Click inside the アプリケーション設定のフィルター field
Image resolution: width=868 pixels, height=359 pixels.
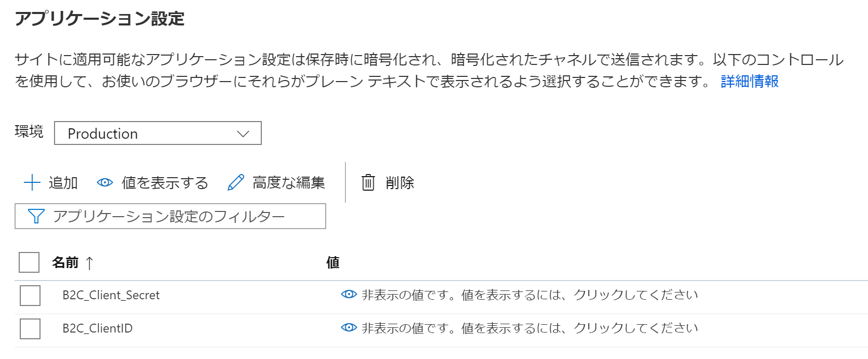pyautogui.click(x=171, y=216)
